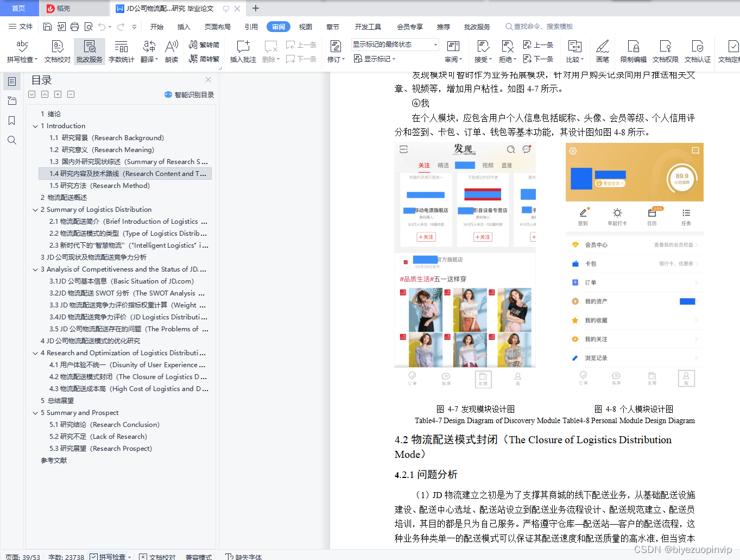Switch to the 首页 home tab
The width and height of the screenshot is (740, 560).
click(x=19, y=8)
